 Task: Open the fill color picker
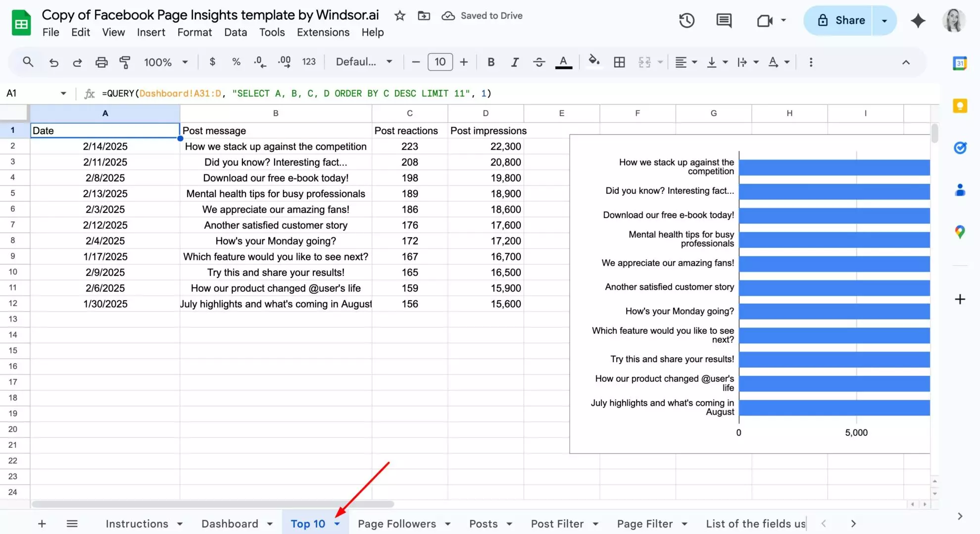coord(594,62)
